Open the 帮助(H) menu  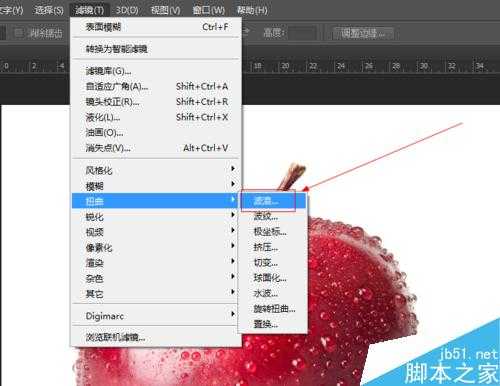[252, 10]
